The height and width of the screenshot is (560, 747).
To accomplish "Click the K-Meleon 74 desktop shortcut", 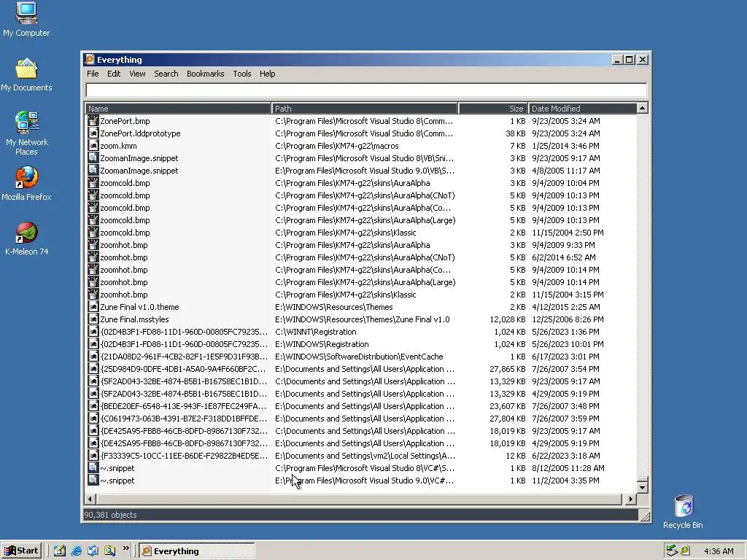I will (27, 233).
